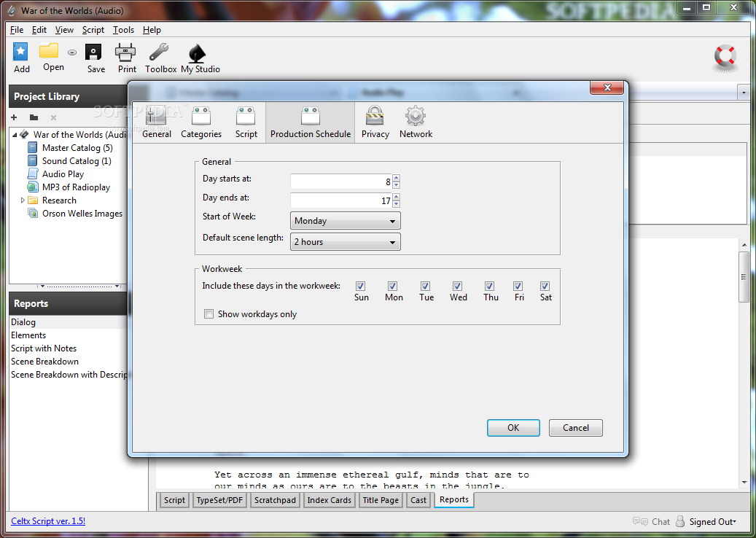Open My Studio icon
This screenshot has height=538, width=756.
(198, 52)
